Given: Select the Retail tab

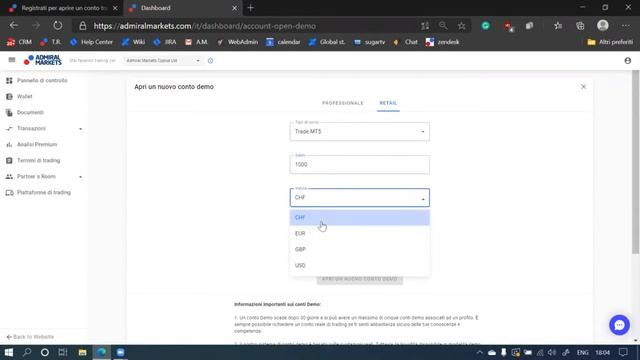Looking at the screenshot, I should (388, 103).
